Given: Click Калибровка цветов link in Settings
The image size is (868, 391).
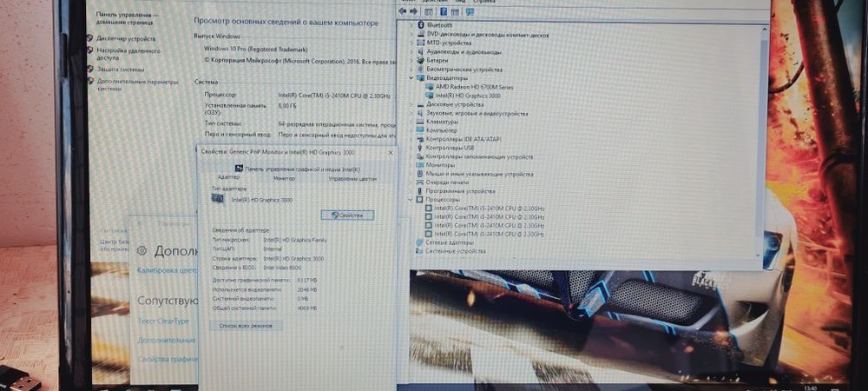Looking at the screenshot, I should (168, 271).
